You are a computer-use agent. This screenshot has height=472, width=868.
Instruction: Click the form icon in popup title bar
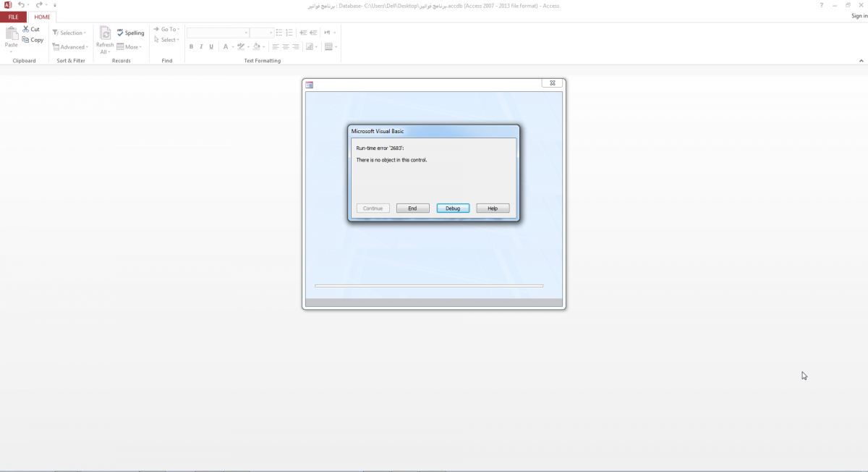[310, 85]
